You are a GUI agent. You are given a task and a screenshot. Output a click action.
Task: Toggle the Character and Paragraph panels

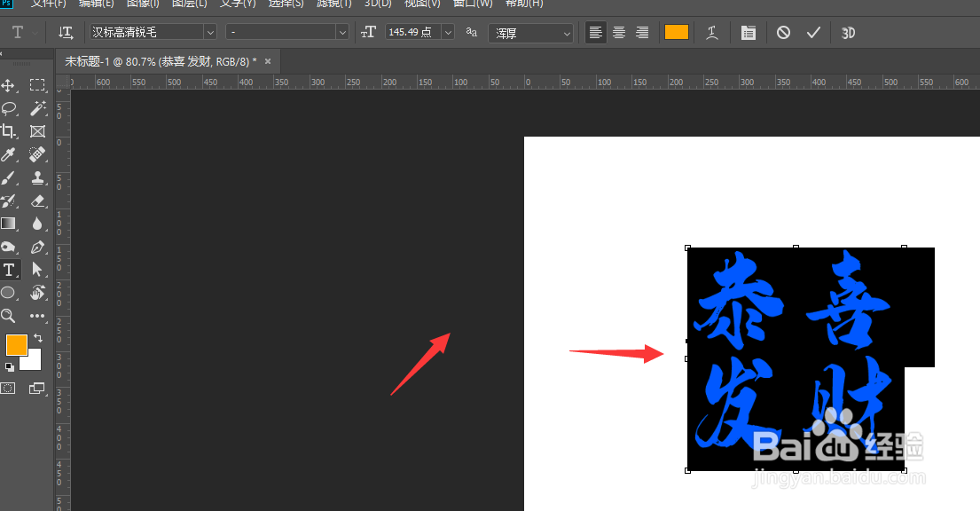point(749,33)
